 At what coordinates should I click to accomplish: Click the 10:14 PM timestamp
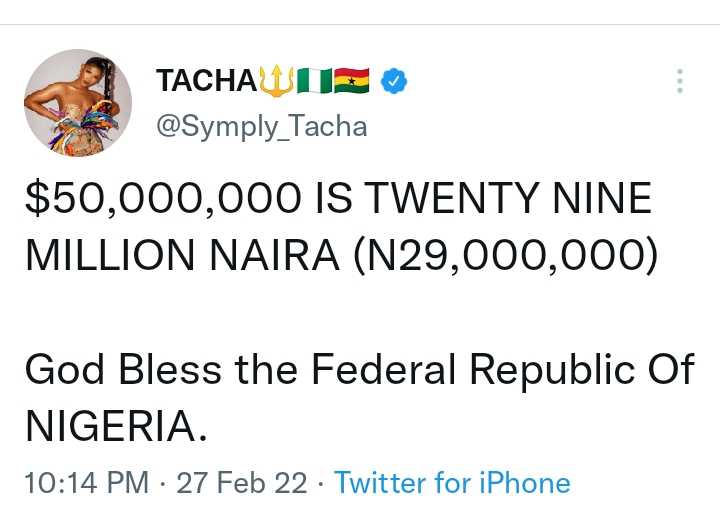pos(86,483)
